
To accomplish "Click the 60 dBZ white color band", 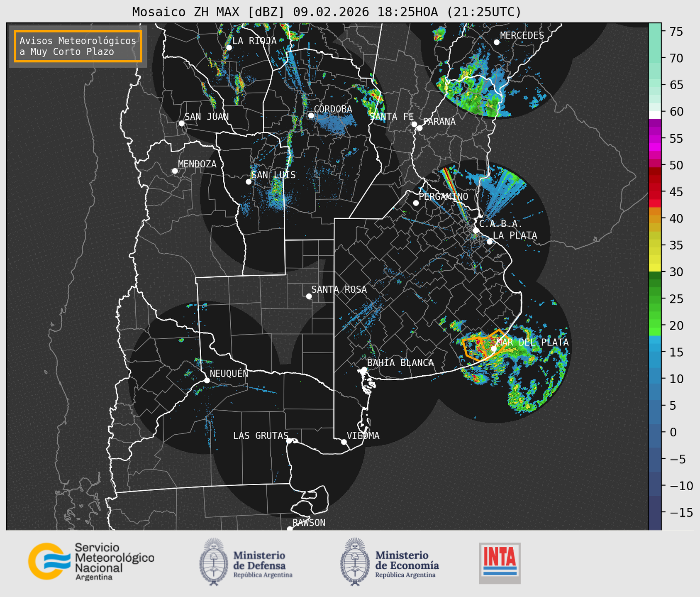I will (655, 115).
